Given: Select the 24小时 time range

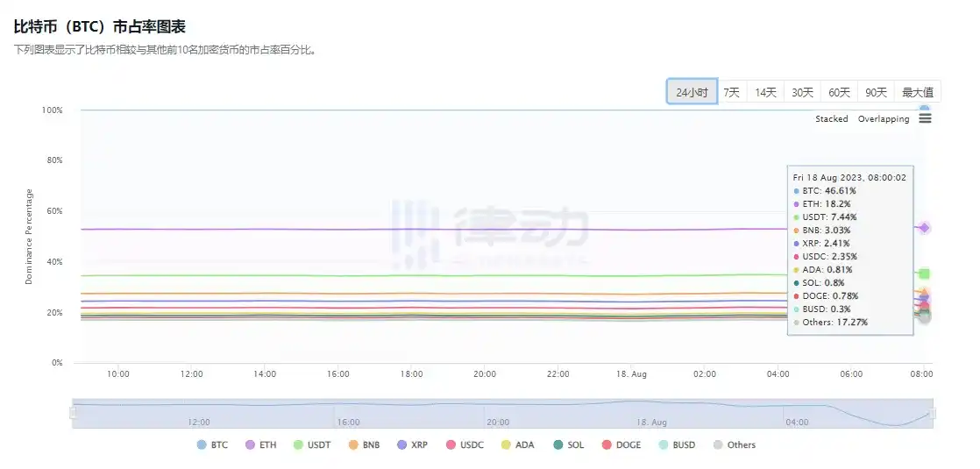Looking at the screenshot, I should click(x=692, y=93).
